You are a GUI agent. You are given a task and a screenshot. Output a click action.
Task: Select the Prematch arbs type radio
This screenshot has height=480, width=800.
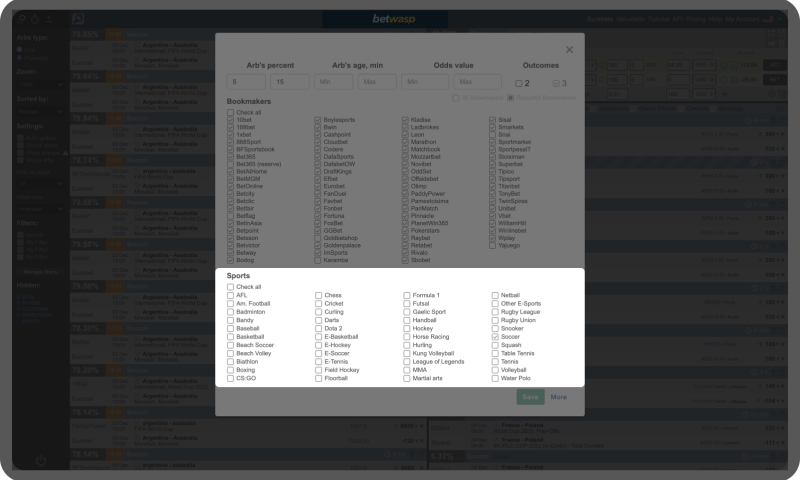tap(19, 58)
